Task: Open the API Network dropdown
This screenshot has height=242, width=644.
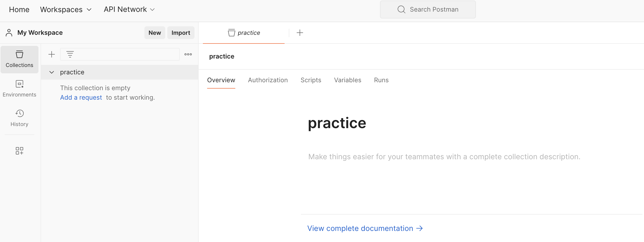Action: pos(129,9)
